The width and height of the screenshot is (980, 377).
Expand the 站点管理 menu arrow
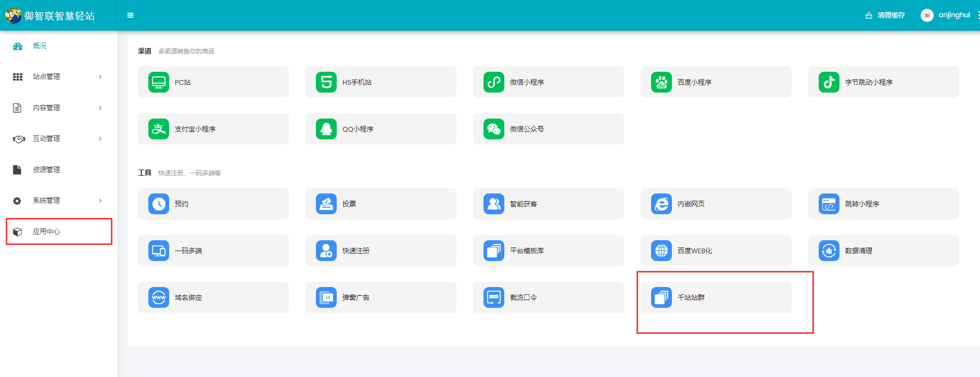(100, 77)
